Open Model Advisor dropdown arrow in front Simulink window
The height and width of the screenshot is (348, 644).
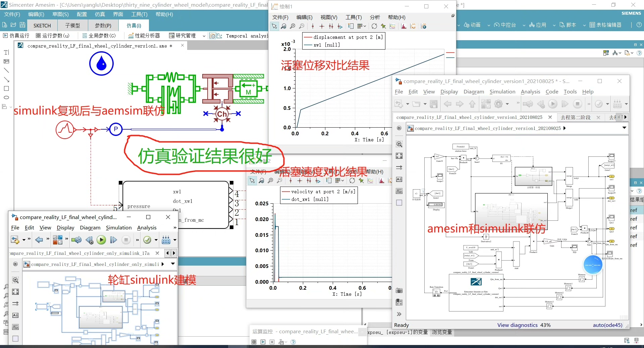pos(156,240)
